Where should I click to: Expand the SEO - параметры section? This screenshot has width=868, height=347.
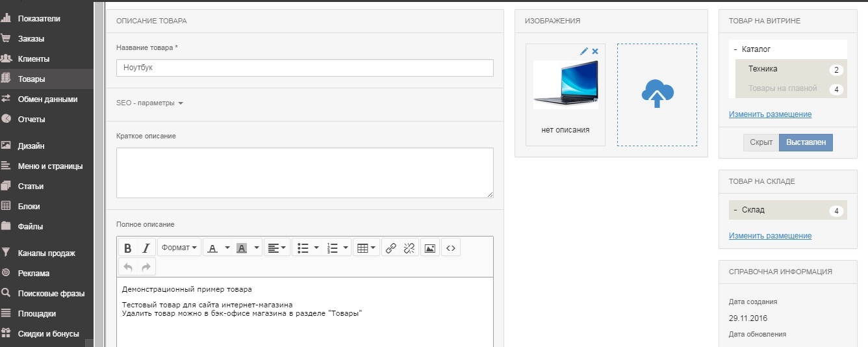click(150, 103)
